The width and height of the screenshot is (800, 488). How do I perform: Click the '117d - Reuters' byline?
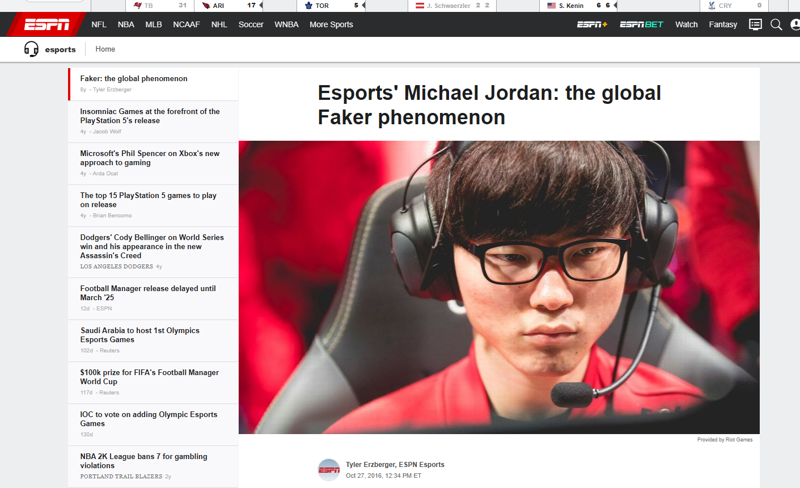99,393
